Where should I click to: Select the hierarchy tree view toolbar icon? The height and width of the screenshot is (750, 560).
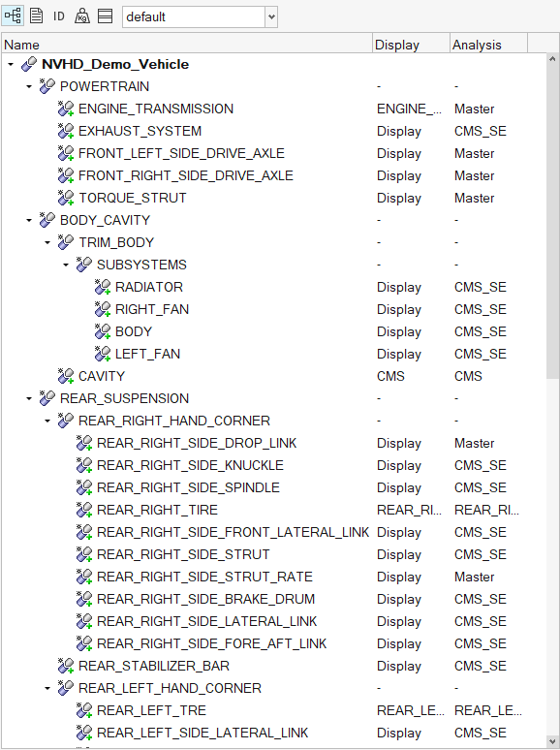pos(13,16)
